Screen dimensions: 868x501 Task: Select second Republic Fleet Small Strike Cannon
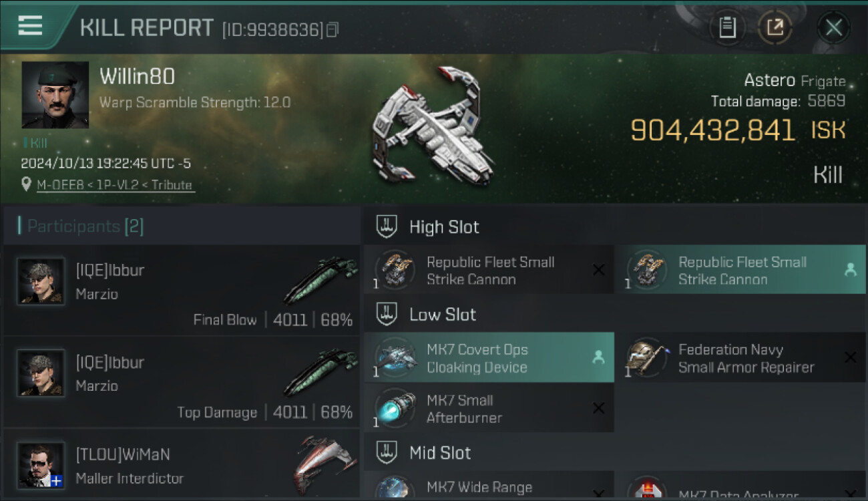[x=740, y=270]
